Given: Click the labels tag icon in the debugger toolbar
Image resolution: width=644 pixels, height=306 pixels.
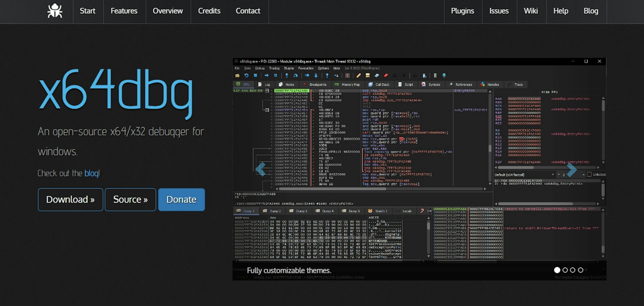Looking at the screenshot, I should coord(377,75).
